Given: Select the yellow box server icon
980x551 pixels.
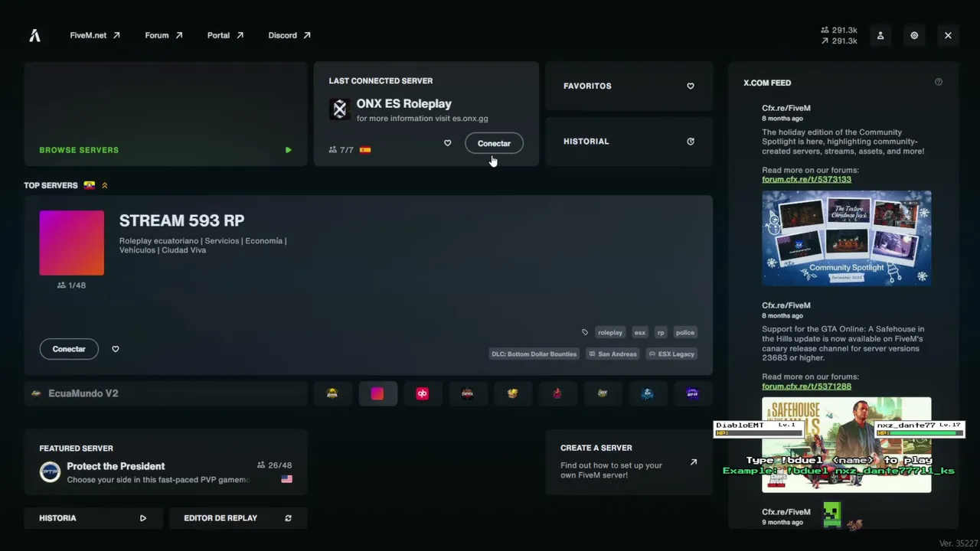Looking at the screenshot, I should 513,393.
